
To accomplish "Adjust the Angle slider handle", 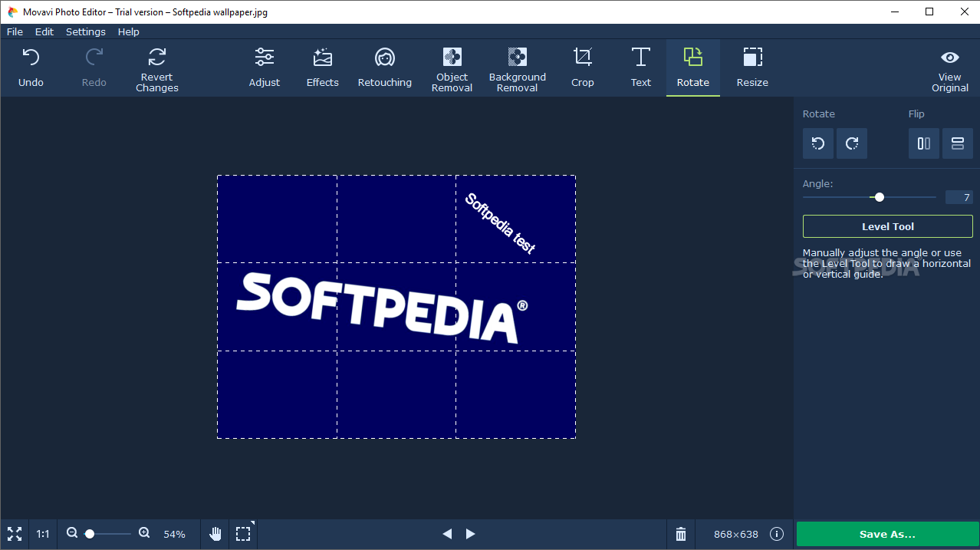I will (x=880, y=197).
